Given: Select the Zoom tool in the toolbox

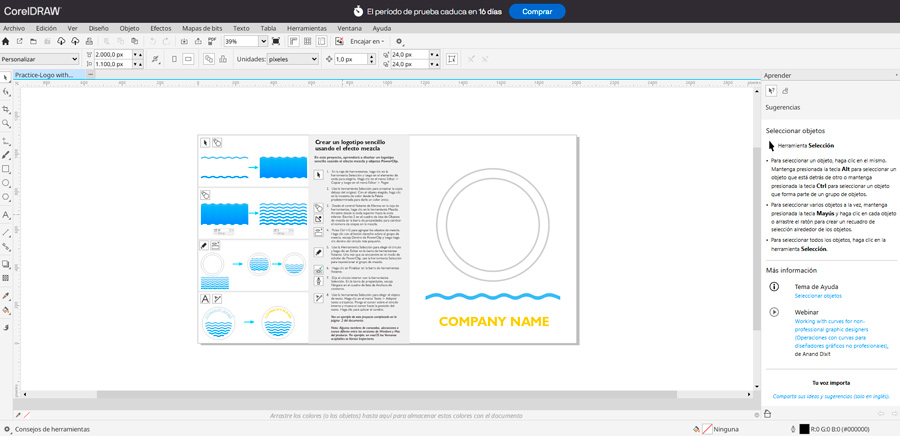Looking at the screenshot, I should click(7, 123).
